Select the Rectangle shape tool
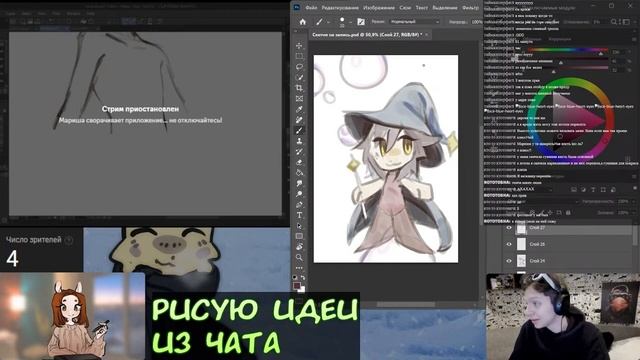The width and height of the screenshot is (640, 360). coord(299,236)
